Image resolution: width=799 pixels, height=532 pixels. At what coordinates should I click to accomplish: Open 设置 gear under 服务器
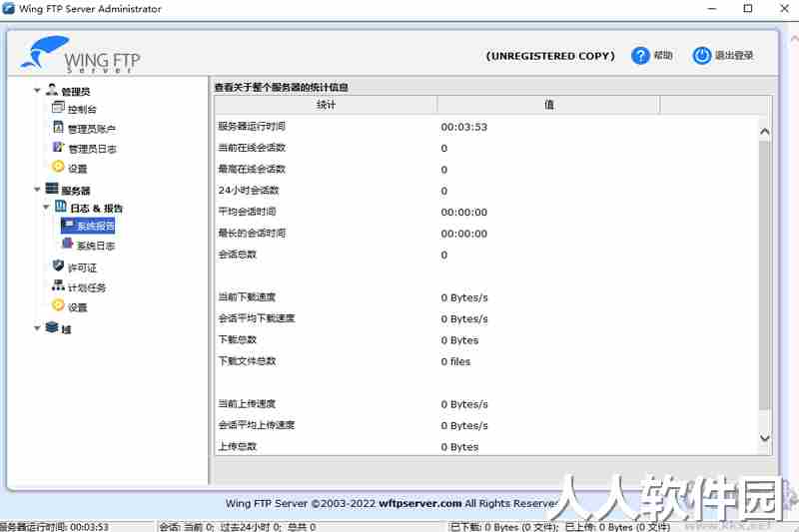click(58, 305)
